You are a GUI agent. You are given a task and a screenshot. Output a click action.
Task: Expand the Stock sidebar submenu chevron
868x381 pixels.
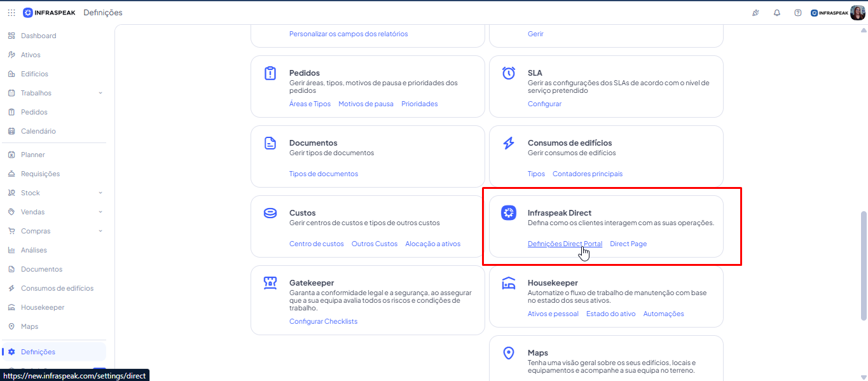[100, 193]
